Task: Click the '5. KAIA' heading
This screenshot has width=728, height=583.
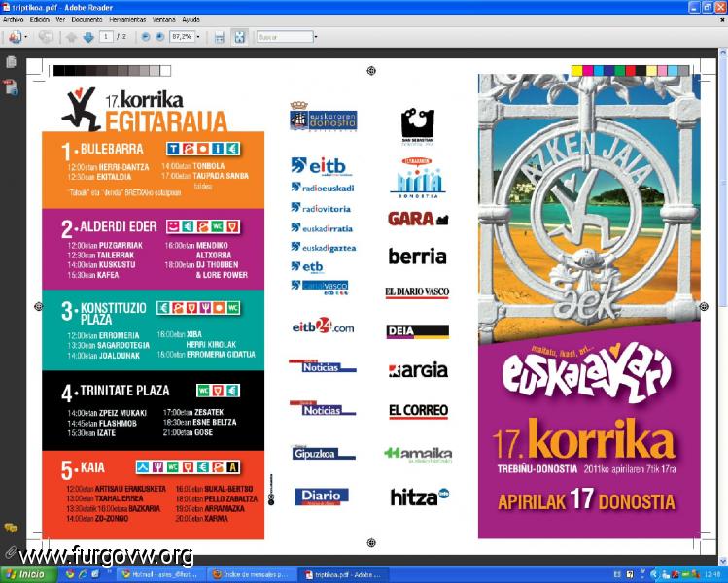Action: coord(83,468)
